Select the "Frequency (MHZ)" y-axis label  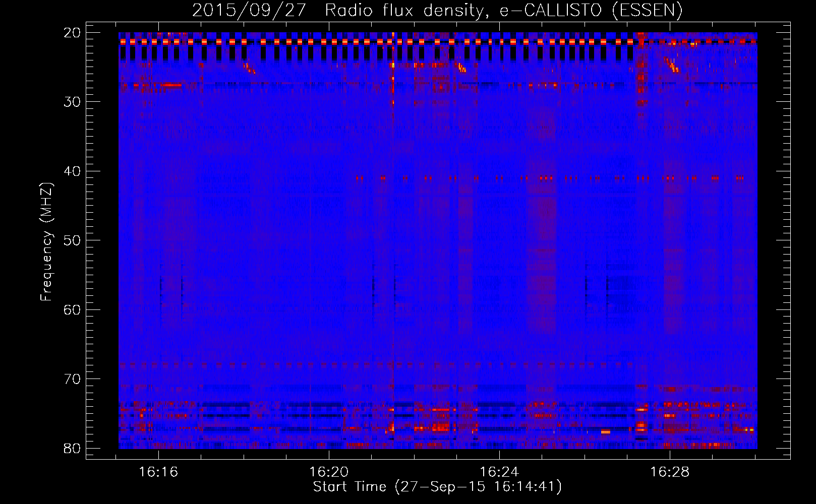(x=46, y=242)
